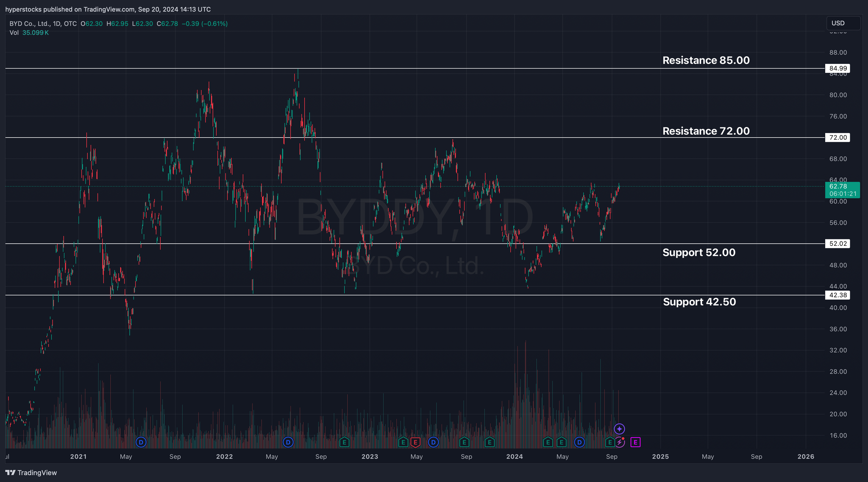Click the 84.99 price axis label

(x=838, y=68)
